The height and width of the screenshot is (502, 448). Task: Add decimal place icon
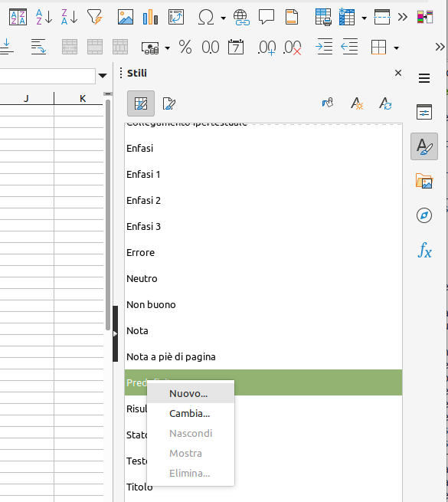[267, 48]
